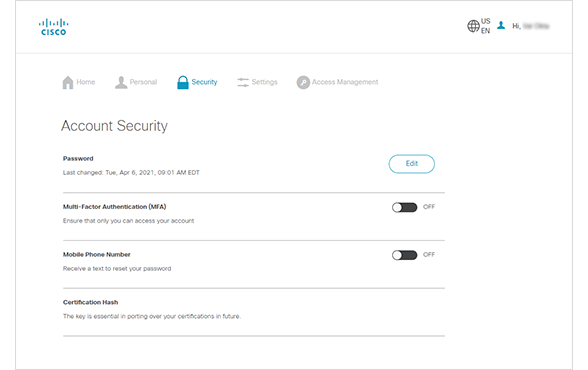The image size is (588, 370).
Task: Click the Hi greeting user name
Action: coord(531,26)
